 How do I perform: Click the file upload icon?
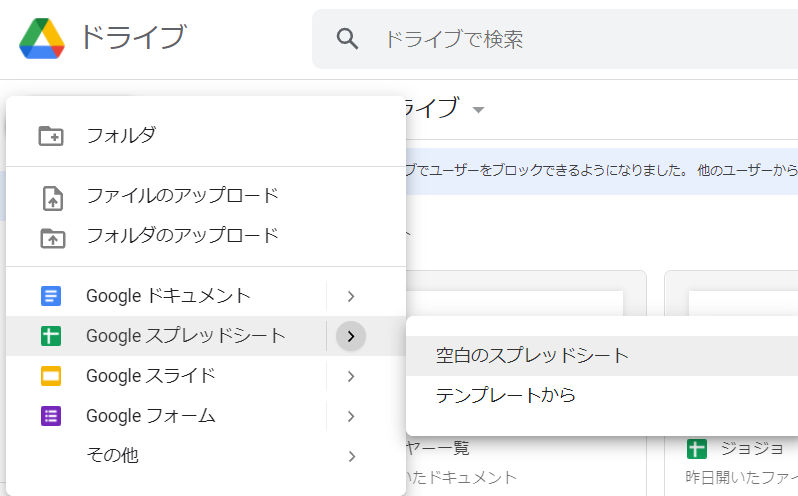pos(52,198)
